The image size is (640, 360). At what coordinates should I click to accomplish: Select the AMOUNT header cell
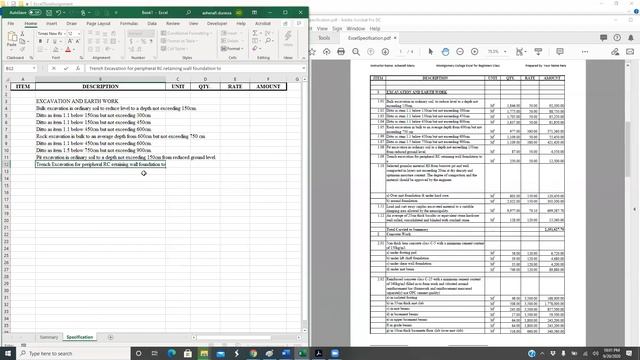[268, 87]
